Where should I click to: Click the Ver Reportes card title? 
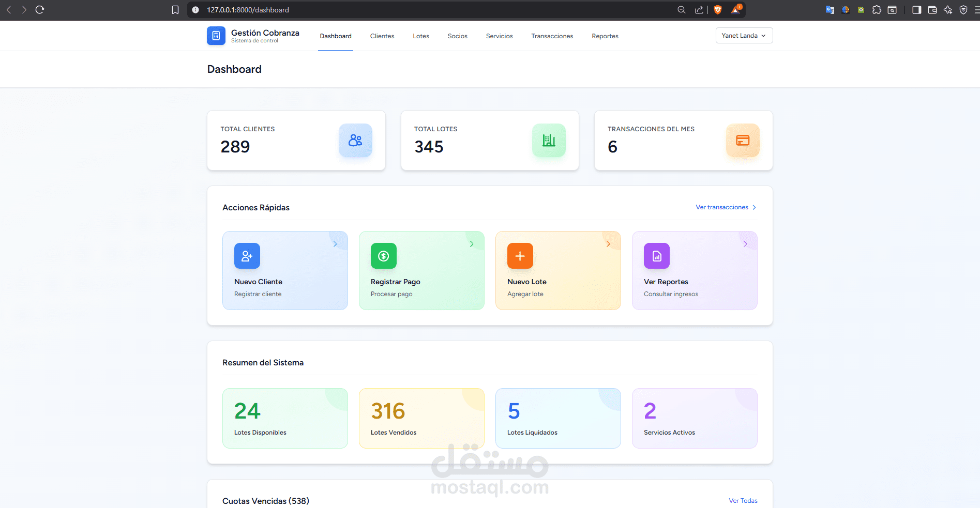[666, 282]
